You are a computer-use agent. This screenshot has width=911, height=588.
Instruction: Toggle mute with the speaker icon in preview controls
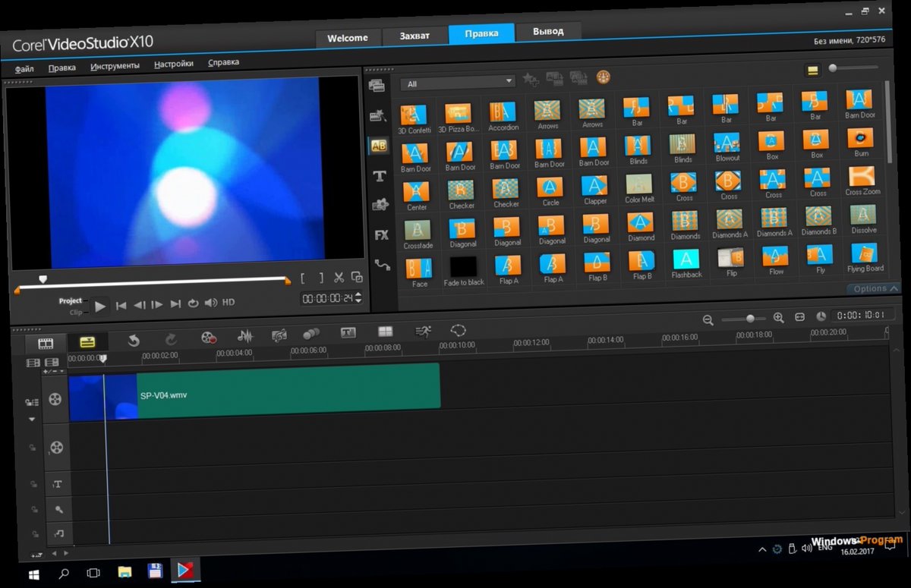pyautogui.click(x=211, y=302)
